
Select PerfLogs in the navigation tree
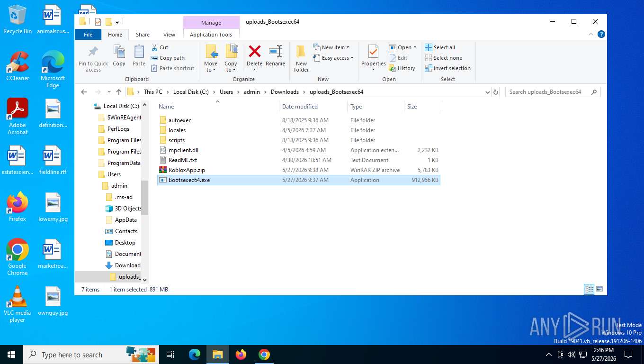(118, 129)
